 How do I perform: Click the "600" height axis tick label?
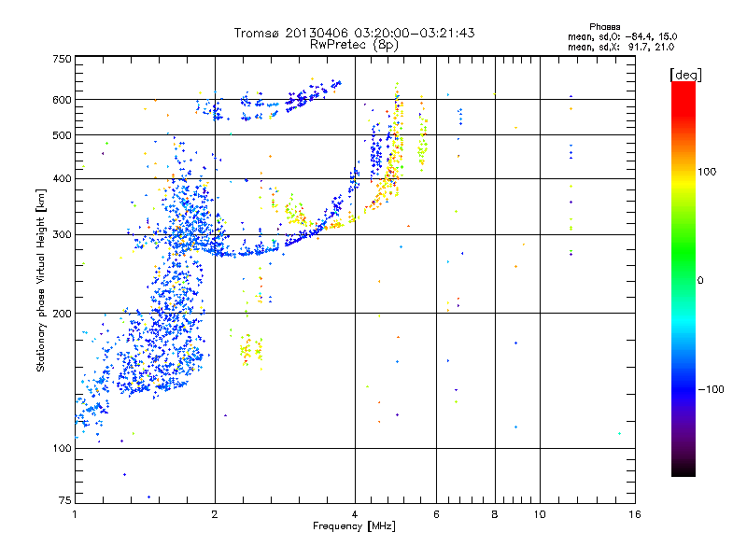coord(62,100)
